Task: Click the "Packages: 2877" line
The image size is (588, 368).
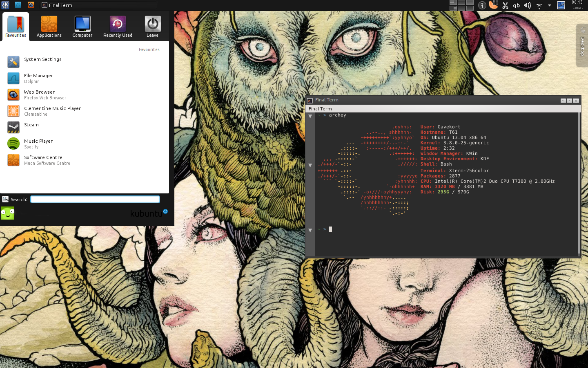Action: [441, 176]
